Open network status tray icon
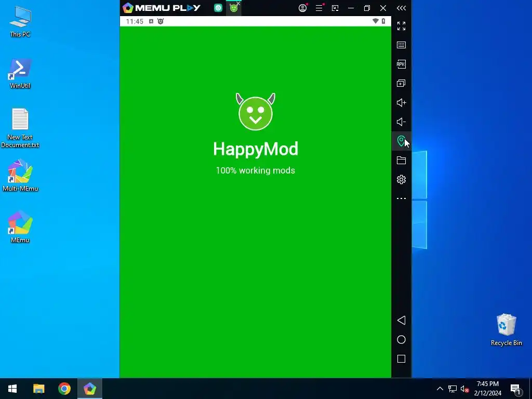The image size is (532, 399). 453,389
